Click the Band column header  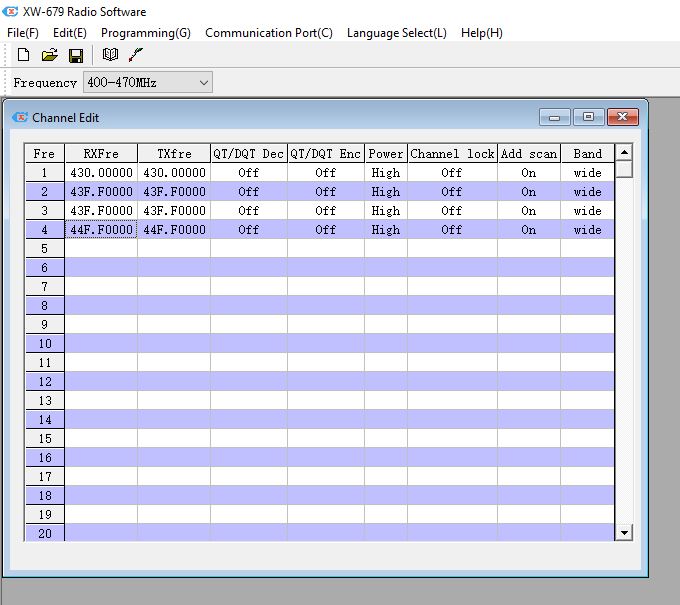[x=587, y=154]
